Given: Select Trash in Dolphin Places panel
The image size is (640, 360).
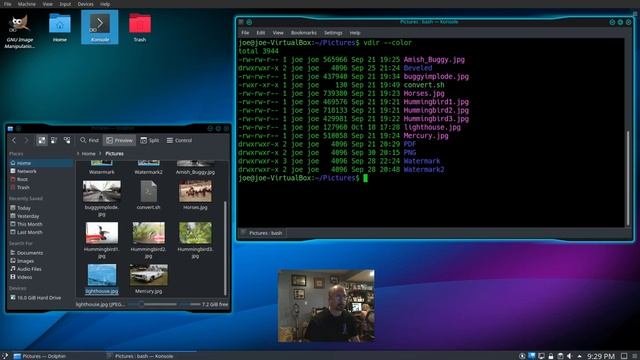Looking at the screenshot, I should pos(40,187).
